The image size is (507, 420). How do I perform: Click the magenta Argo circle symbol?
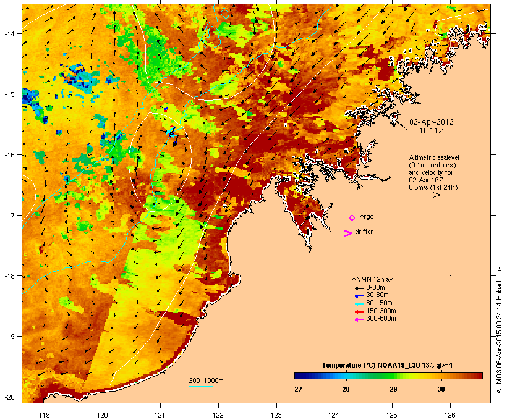coord(352,217)
